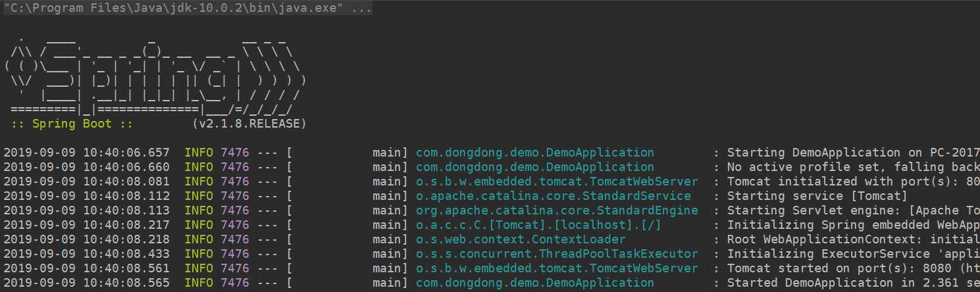Screen dimensions: 980x292
Task: Click DemoApplication logger on the 10:40:06.657 line
Action: point(535,153)
